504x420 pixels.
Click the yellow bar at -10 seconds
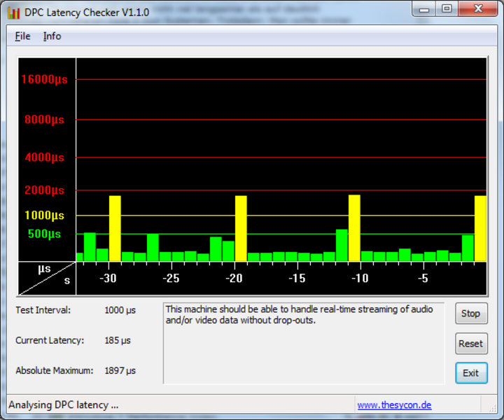[x=354, y=227]
